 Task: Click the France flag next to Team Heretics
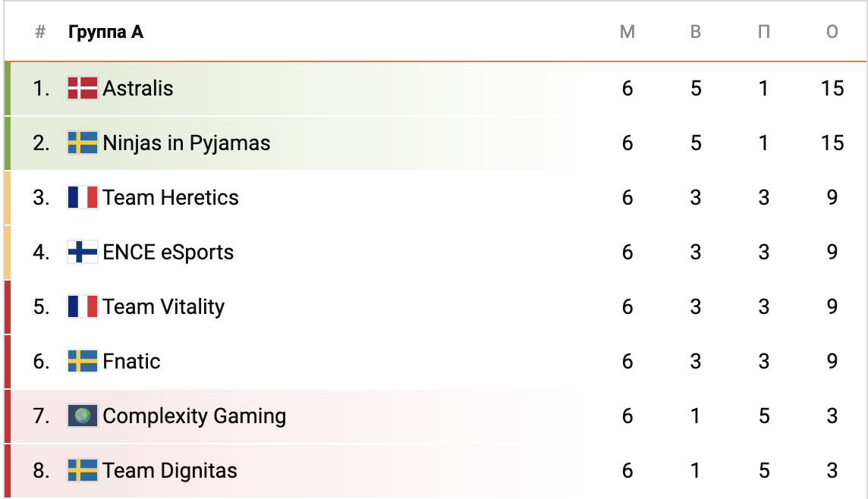click(x=83, y=198)
